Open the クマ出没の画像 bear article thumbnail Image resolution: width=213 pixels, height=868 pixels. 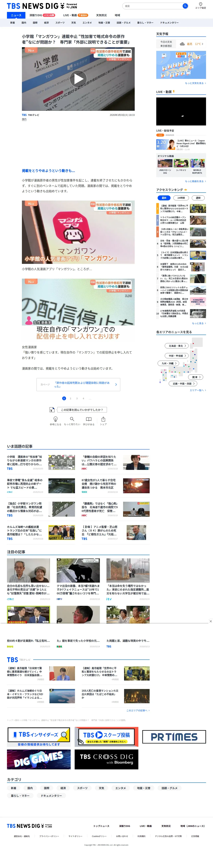(x=78, y=570)
